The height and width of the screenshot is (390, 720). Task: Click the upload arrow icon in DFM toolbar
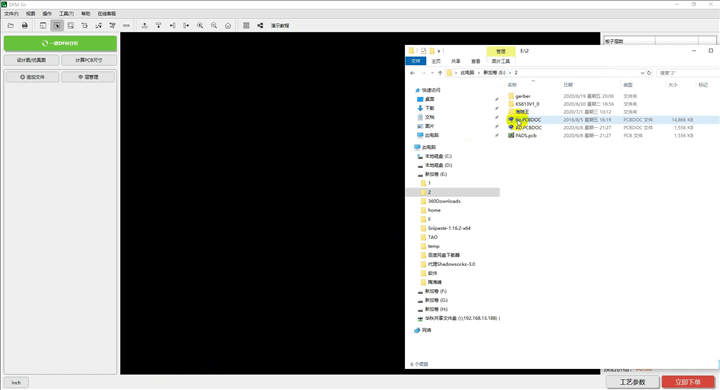[x=145, y=26]
